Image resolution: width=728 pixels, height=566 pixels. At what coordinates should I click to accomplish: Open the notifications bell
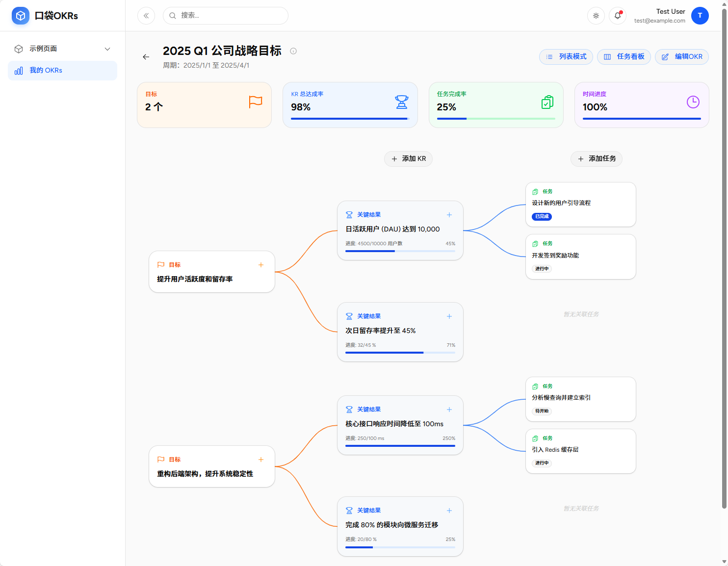click(617, 16)
